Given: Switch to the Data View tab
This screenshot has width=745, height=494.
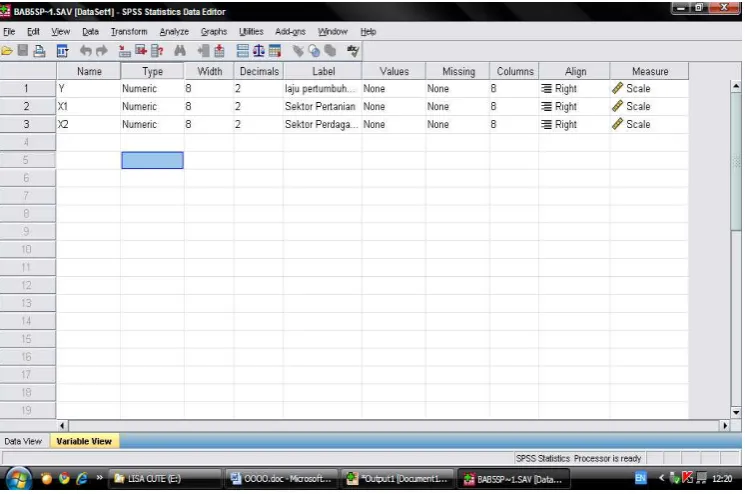Looking at the screenshot, I should click(x=23, y=441).
